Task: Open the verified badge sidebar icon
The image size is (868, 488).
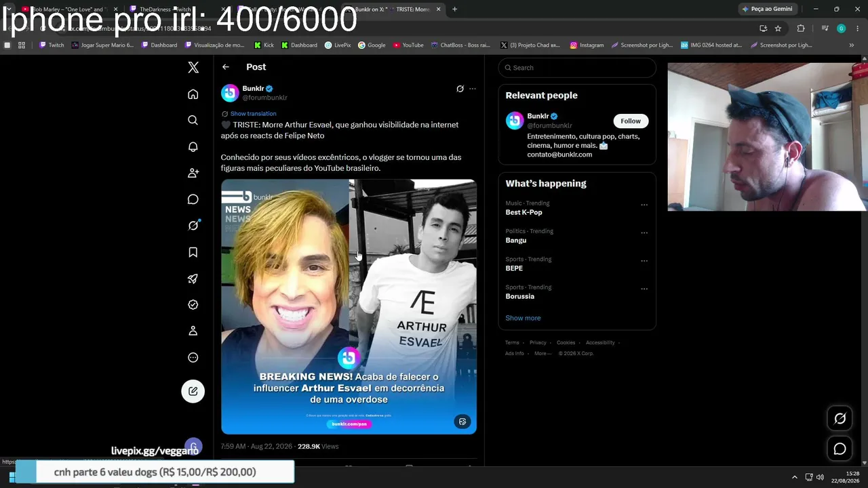Action: coord(193,305)
